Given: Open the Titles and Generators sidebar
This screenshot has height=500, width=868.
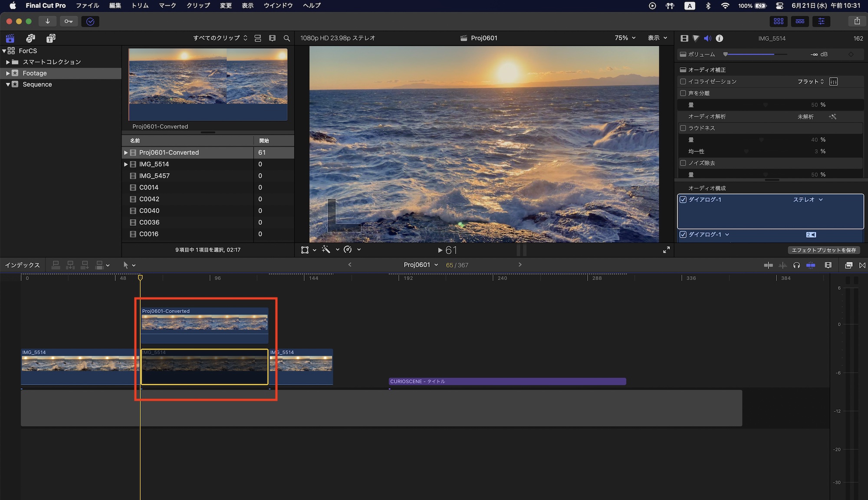Looking at the screenshot, I should pos(51,38).
